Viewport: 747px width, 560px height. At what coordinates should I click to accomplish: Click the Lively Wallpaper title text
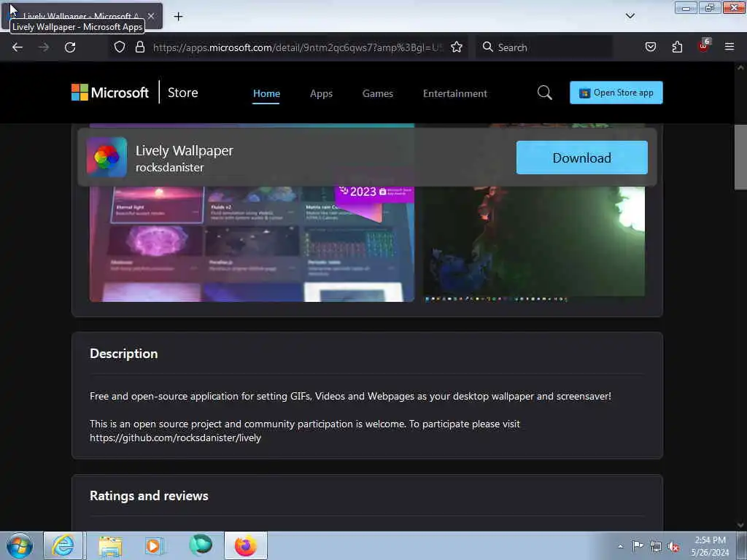pos(185,150)
